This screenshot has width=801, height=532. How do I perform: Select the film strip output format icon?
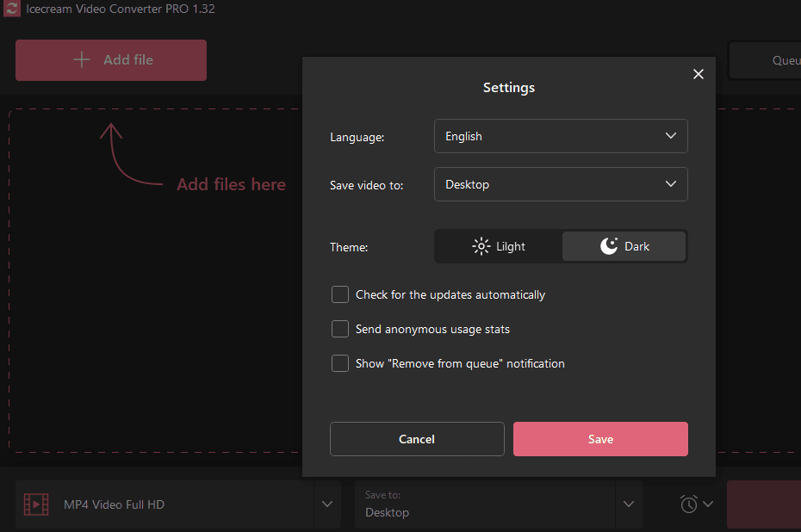35,504
